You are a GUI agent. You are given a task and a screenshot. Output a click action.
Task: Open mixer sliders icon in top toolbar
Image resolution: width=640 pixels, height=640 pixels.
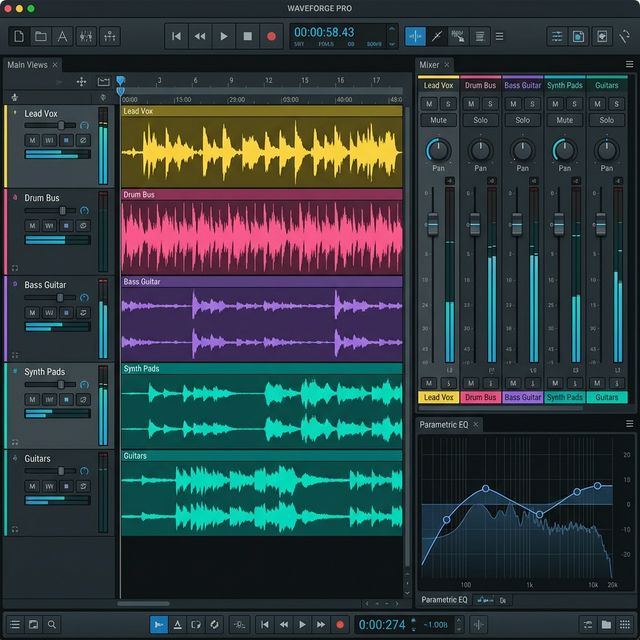click(86, 36)
